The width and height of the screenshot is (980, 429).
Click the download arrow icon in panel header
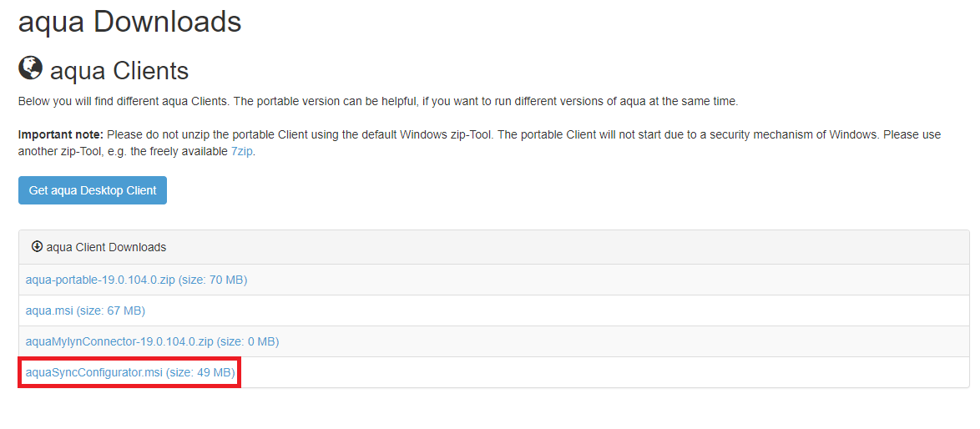[x=37, y=247]
